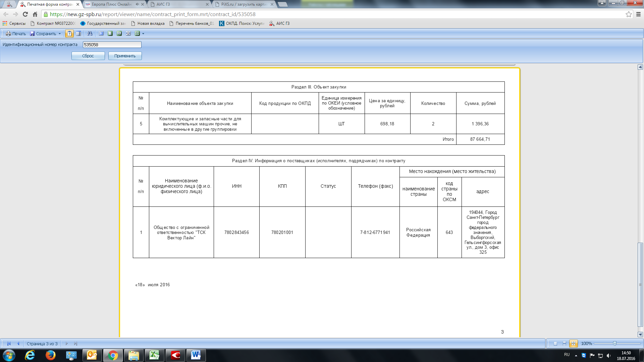Reload the page
Screen dimensions: 644x362
[25, 14]
